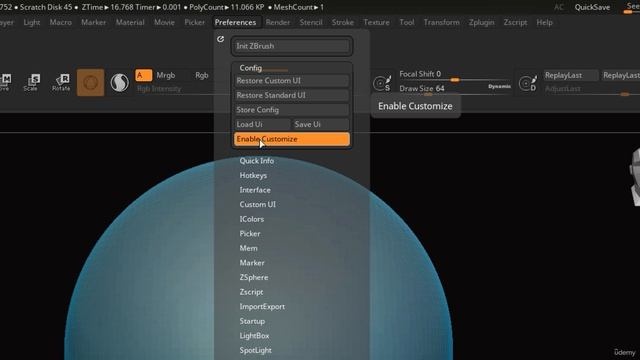Click the head model thumbnail at right

(x=635, y=176)
